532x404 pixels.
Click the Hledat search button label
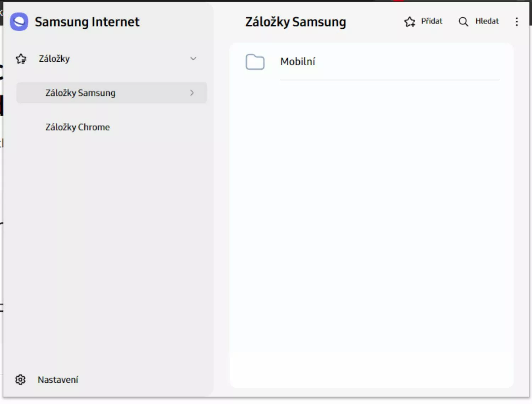[x=487, y=21]
